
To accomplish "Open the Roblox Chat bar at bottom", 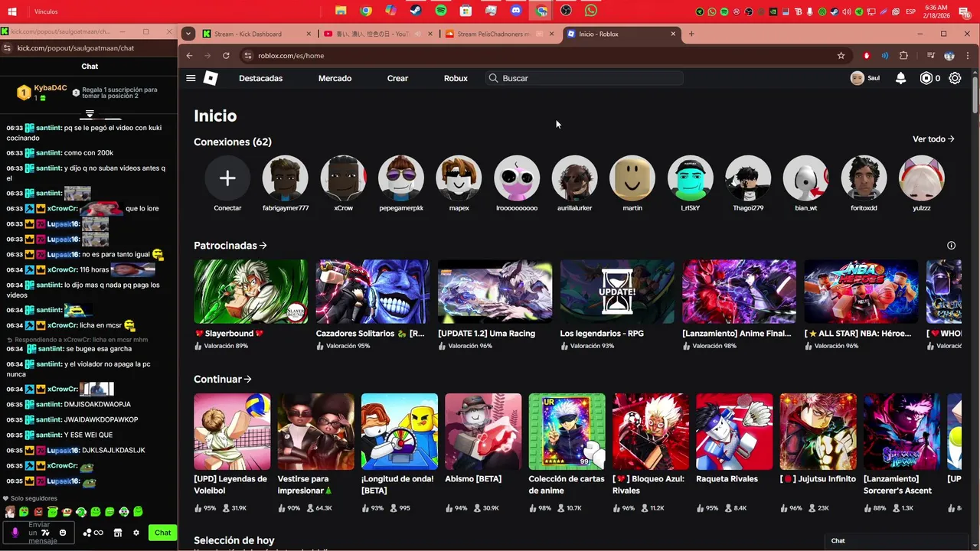I will pos(896,541).
